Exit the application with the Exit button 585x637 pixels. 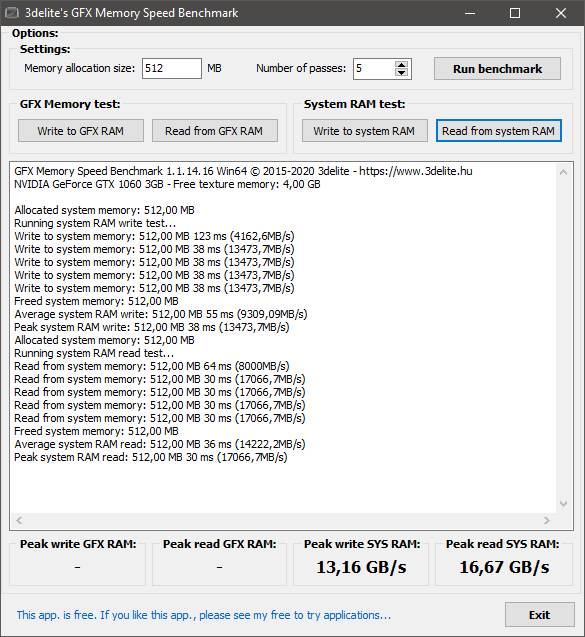pos(540,615)
